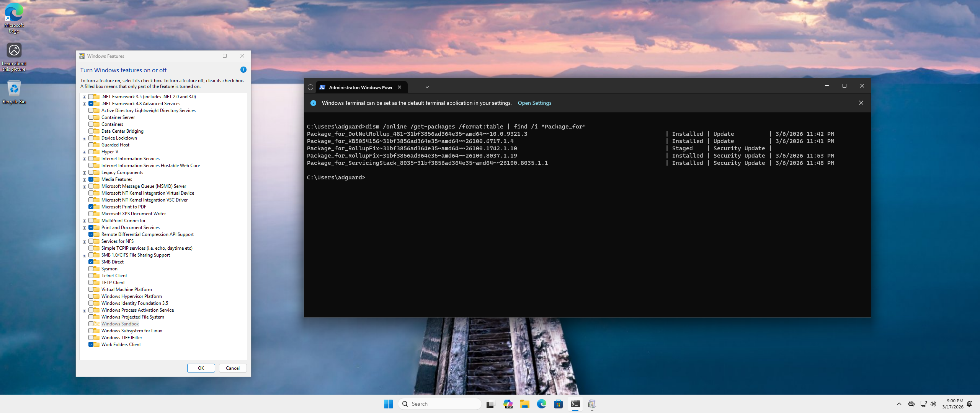This screenshot has width=980, height=413.
Task: Enable Hyper-V checkbox
Action: click(x=91, y=152)
